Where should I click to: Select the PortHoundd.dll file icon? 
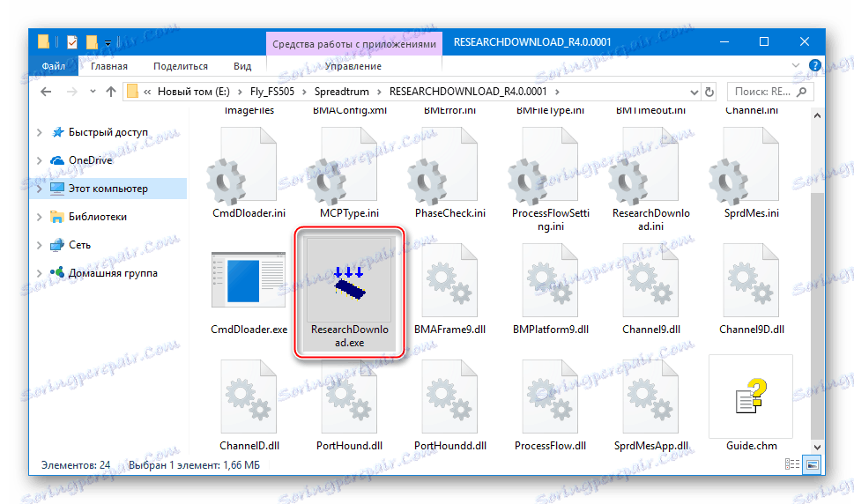pyautogui.click(x=449, y=397)
